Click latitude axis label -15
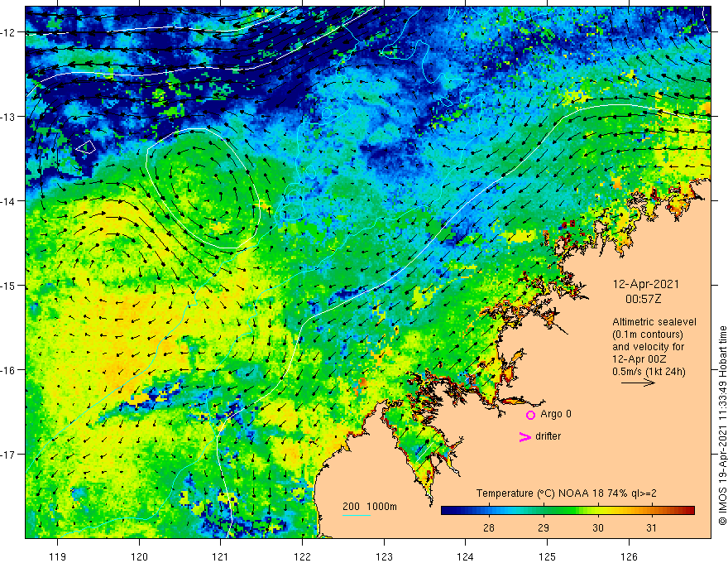Viewport: 728px width, 563px height. [x=8, y=285]
